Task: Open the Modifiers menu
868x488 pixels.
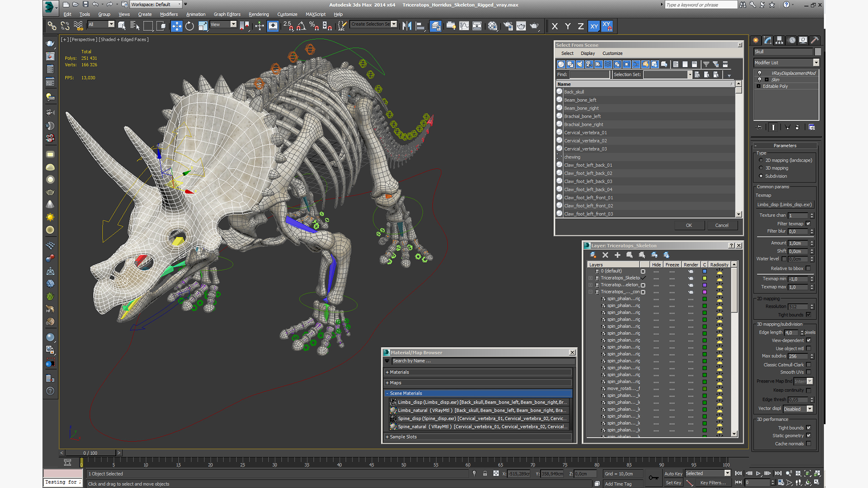Action: 169,14
